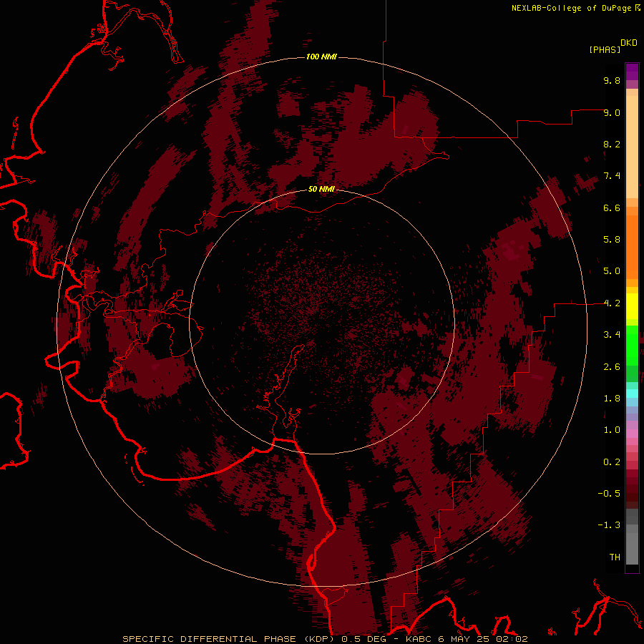Click the 8.2 legend value
Image resolution: width=644 pixels, height=644 pixels.
[x=612, y=144]
